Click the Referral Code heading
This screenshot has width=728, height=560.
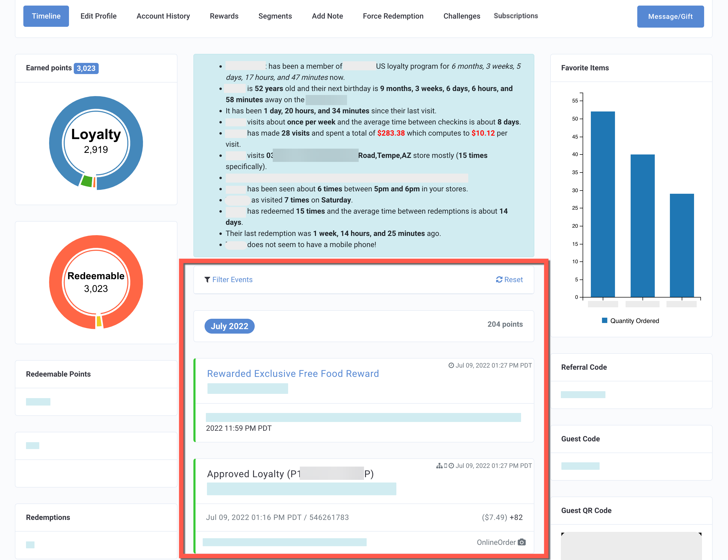(584, 367)
